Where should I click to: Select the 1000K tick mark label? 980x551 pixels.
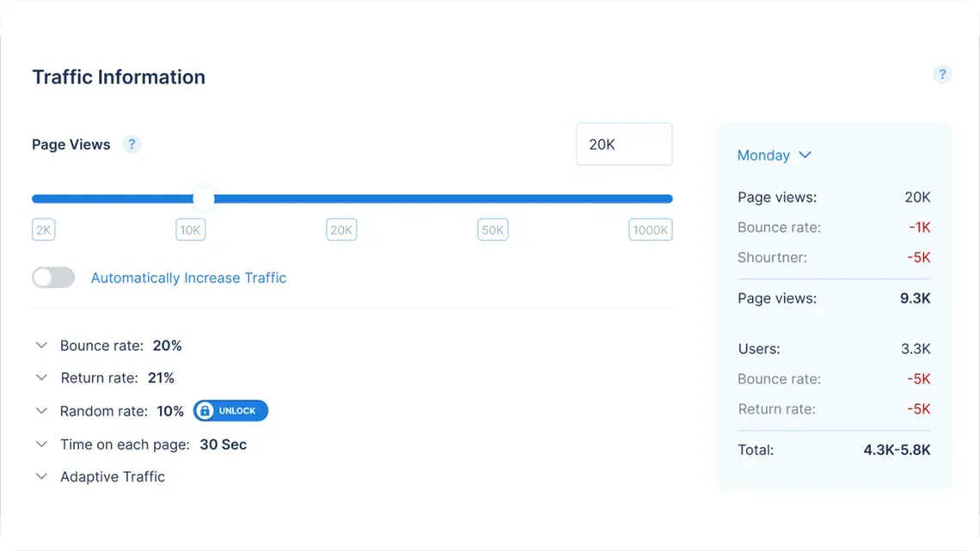[x=650, y=230]
